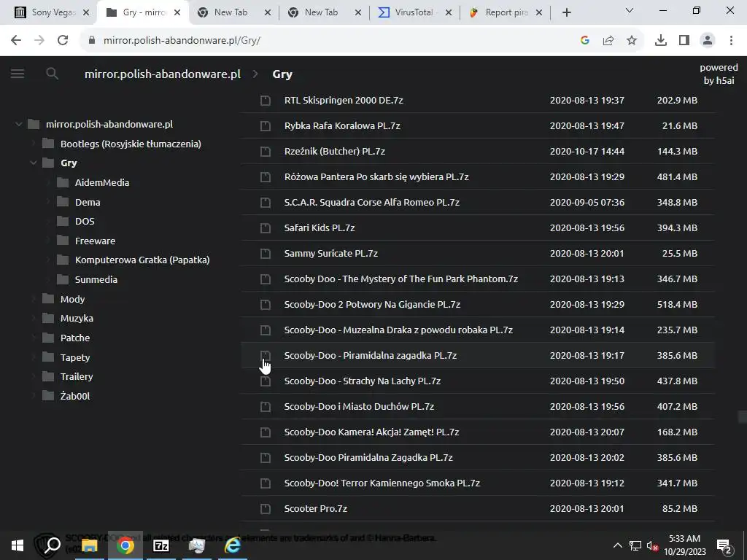Open 7-Zip from the taskbar
The width and height of the screenshot is (747, 560).
click(x=161, y=545)
